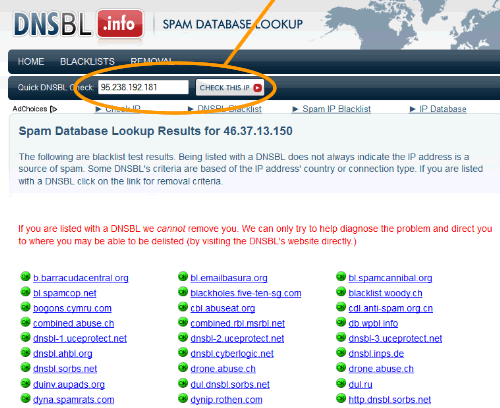Viewport: 500px width, 408px height.
Task: Open the dnsbl-1.uceprotect.net link
Action: [80, 339]
